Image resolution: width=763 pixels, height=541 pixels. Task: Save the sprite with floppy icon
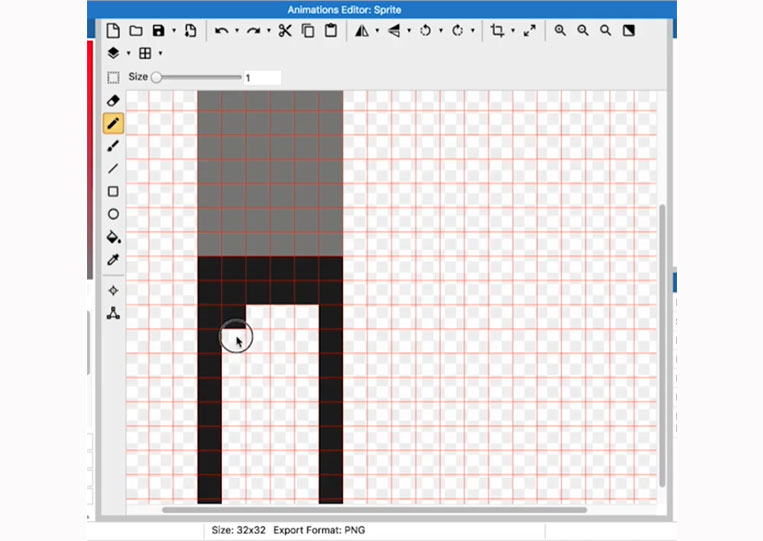158,31
